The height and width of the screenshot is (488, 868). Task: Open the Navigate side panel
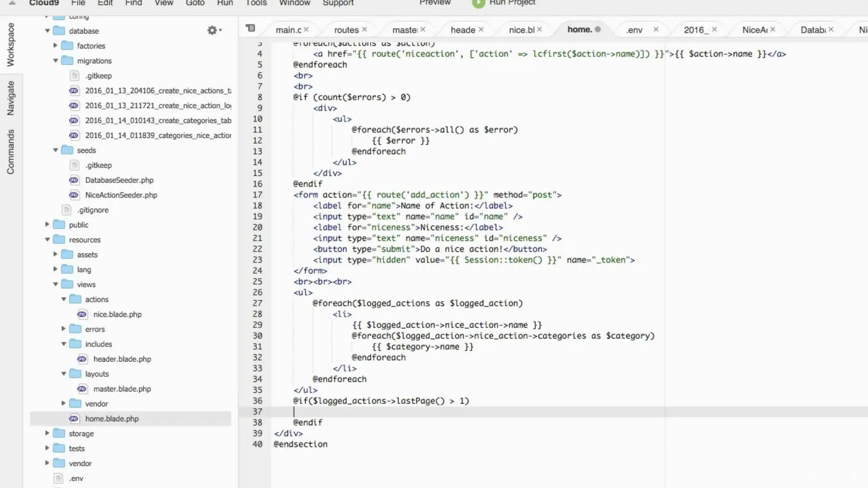coord(10,98)
